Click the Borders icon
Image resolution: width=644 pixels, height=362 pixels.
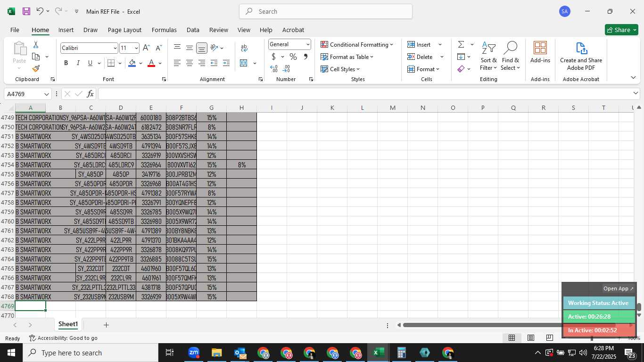coord(111,63)
